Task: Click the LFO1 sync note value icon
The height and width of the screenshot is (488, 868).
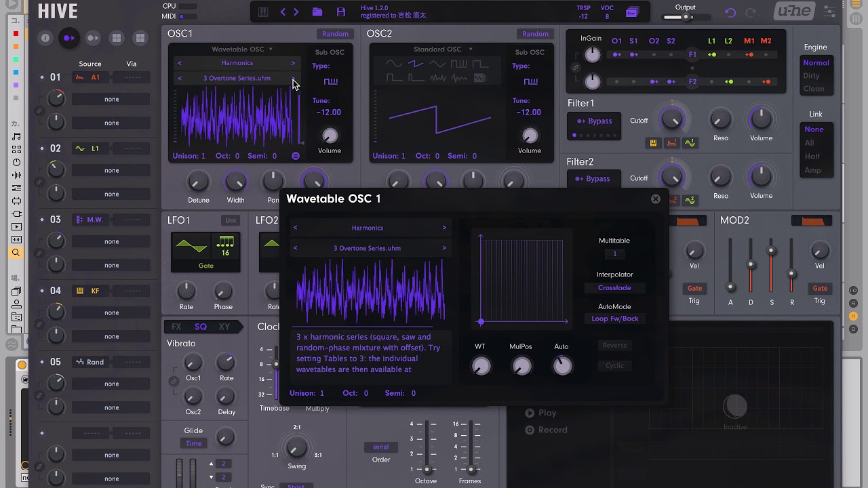Action: pyautogui.click(x=225, y=245)
